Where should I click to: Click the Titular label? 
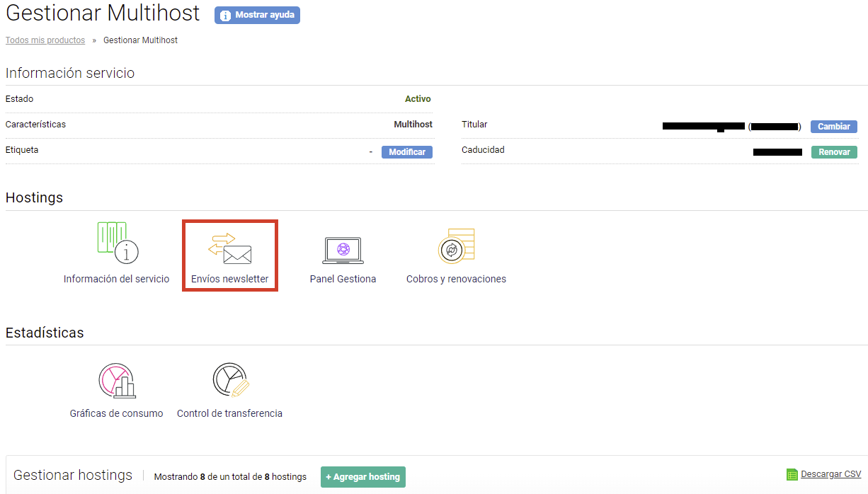474,125
